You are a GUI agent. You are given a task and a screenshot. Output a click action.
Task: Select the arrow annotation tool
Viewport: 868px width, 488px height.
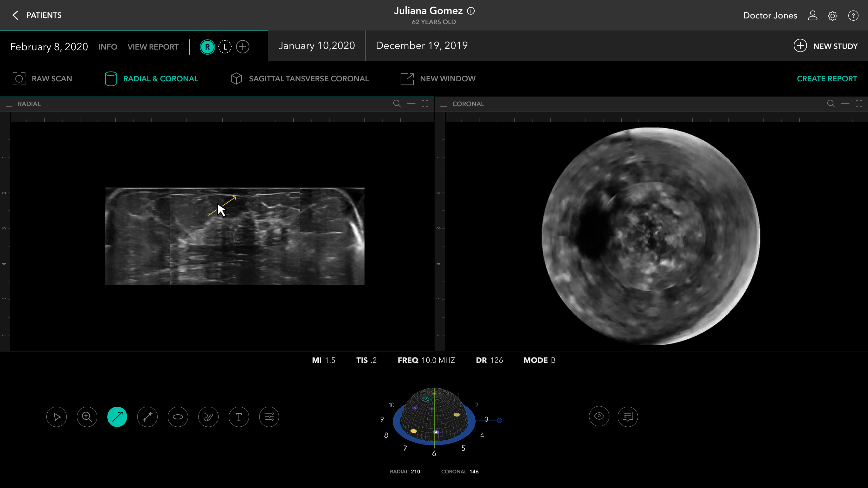117,417
